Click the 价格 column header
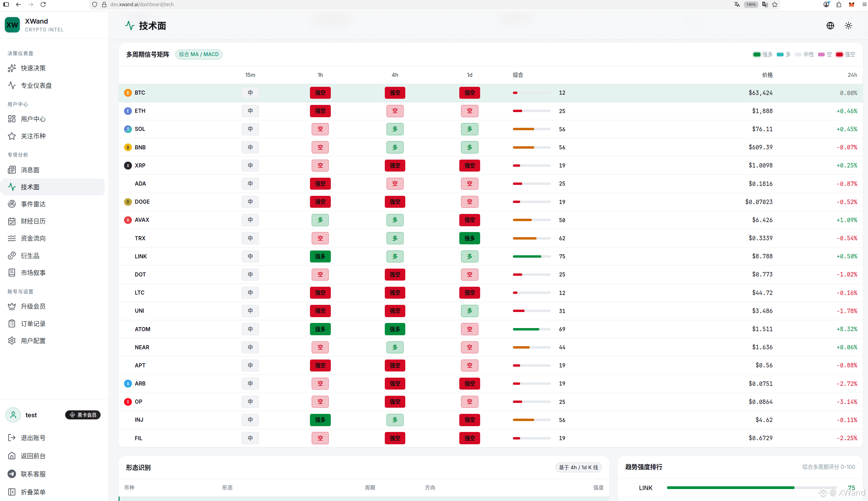This screenshot has width=868, height=501. (767, 75)
